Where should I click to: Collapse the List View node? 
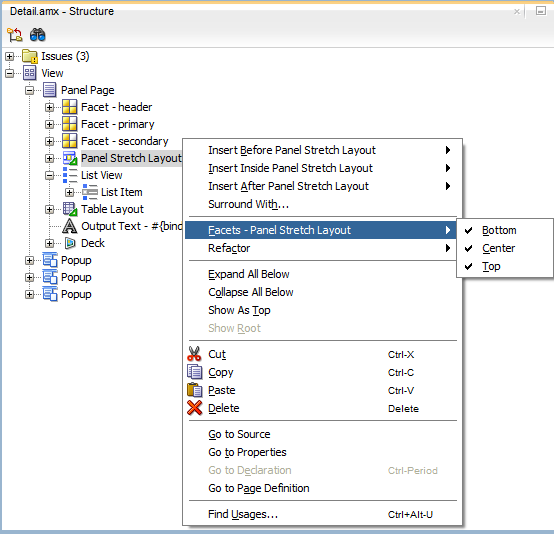[49, 175]
